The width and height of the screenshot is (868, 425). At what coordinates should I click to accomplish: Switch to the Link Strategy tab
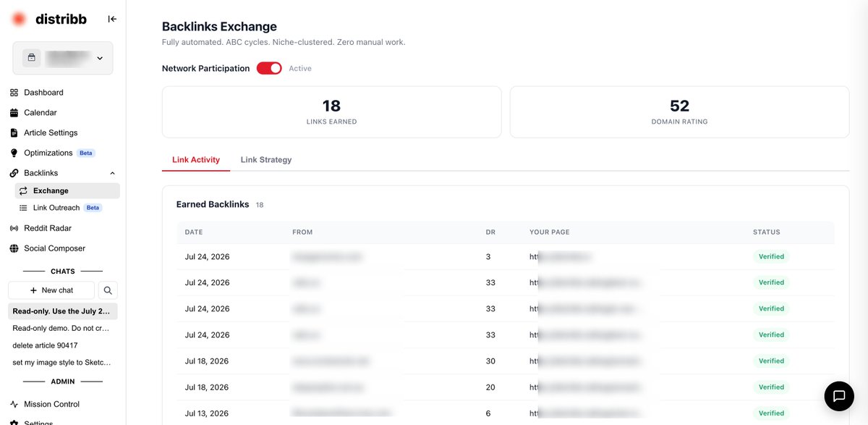[x=266, y=160]
